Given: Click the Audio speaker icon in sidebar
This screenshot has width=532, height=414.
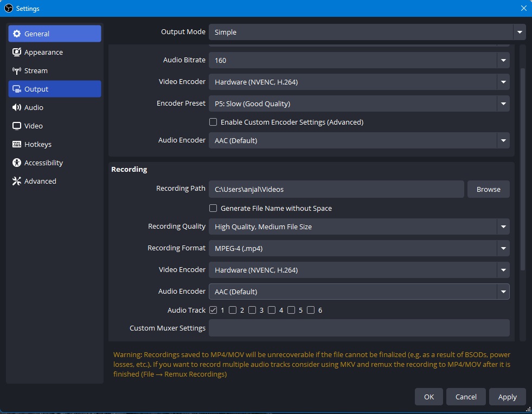Looking at the screenshot, I should click(17, 107).
